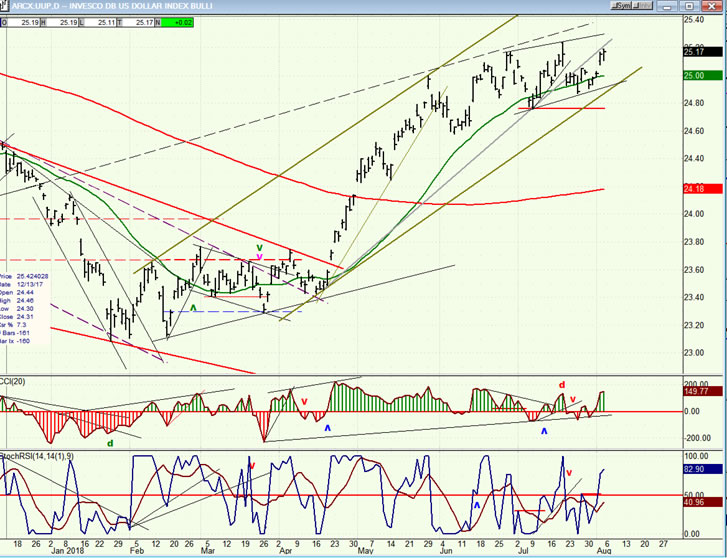Click the Date 12/13/17 line in data box

point(21,284)
